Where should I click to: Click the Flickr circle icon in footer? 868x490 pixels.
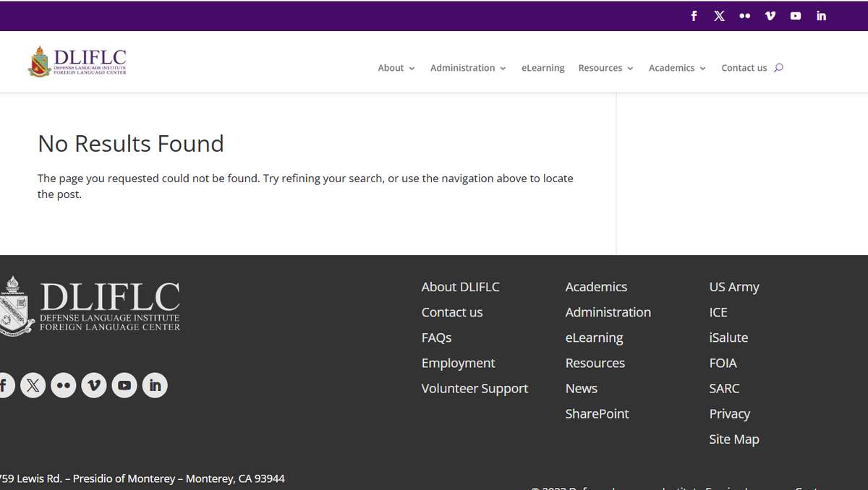(63, 385)
